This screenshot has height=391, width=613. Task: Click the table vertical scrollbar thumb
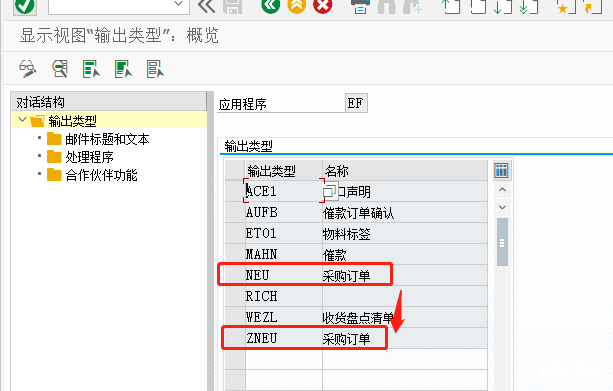point(502,242)
